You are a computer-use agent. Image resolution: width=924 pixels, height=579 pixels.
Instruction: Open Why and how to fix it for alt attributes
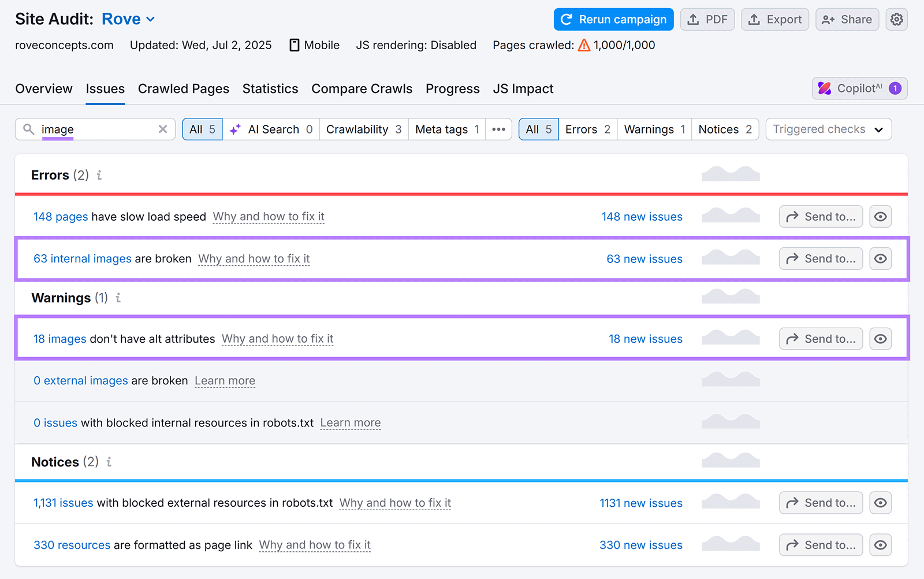(x=277, y=339)
